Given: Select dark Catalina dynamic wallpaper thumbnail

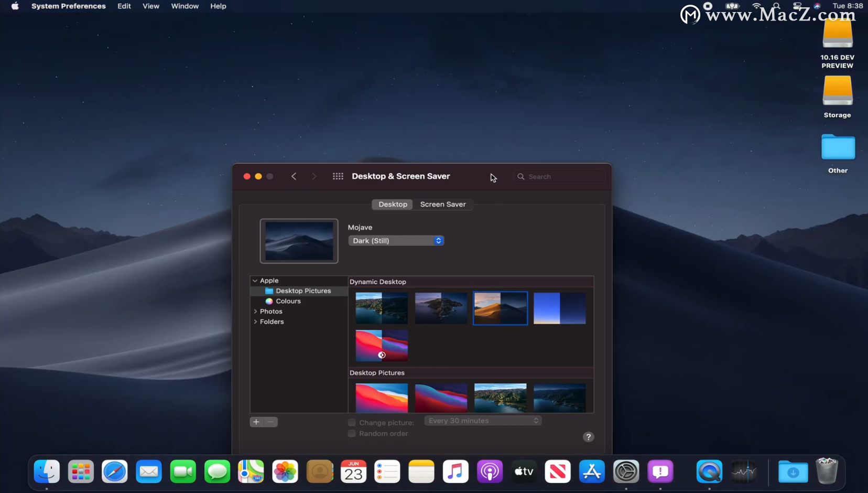Looking at the screenshot, I should point(441,308).
